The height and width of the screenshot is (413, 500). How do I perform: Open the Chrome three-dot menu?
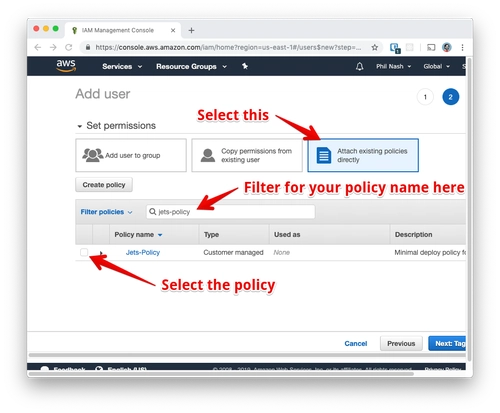(462, 47)
